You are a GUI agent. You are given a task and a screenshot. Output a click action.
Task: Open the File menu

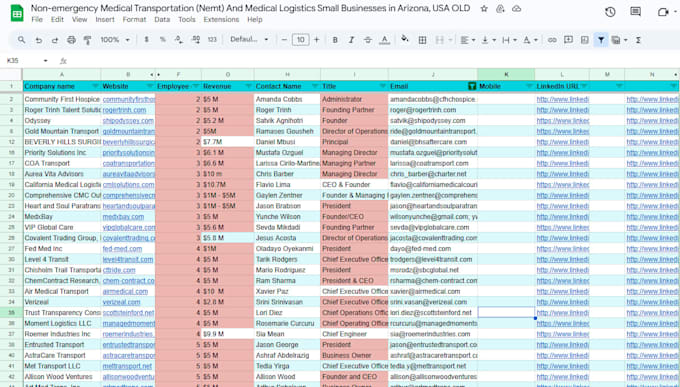point(37,20)
